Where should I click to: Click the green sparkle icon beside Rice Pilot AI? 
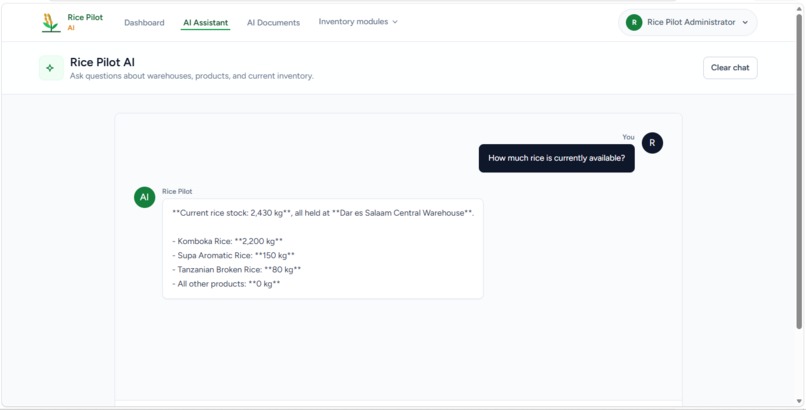(x=51, y=68)
